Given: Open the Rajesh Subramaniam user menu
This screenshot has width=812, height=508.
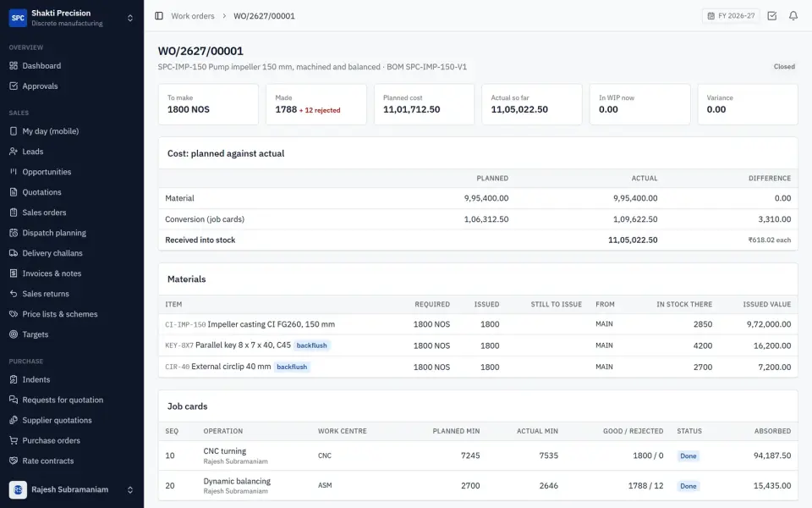Looking at the screenshot, I should (72, 489).
